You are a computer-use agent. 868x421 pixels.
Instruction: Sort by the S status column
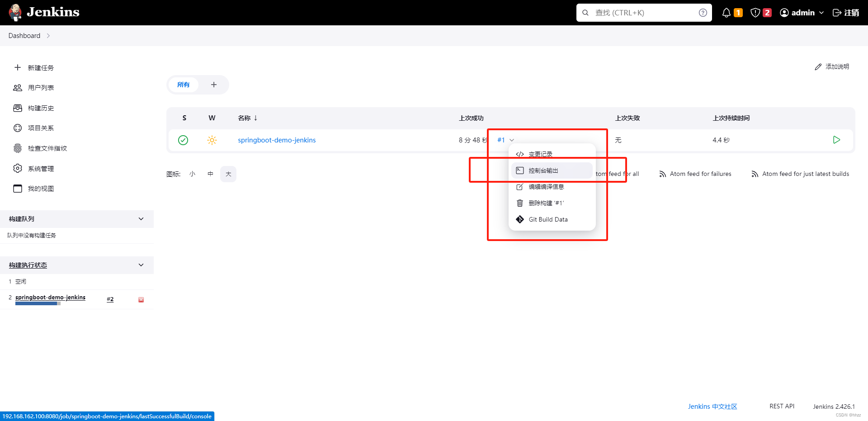click(184, 118)
